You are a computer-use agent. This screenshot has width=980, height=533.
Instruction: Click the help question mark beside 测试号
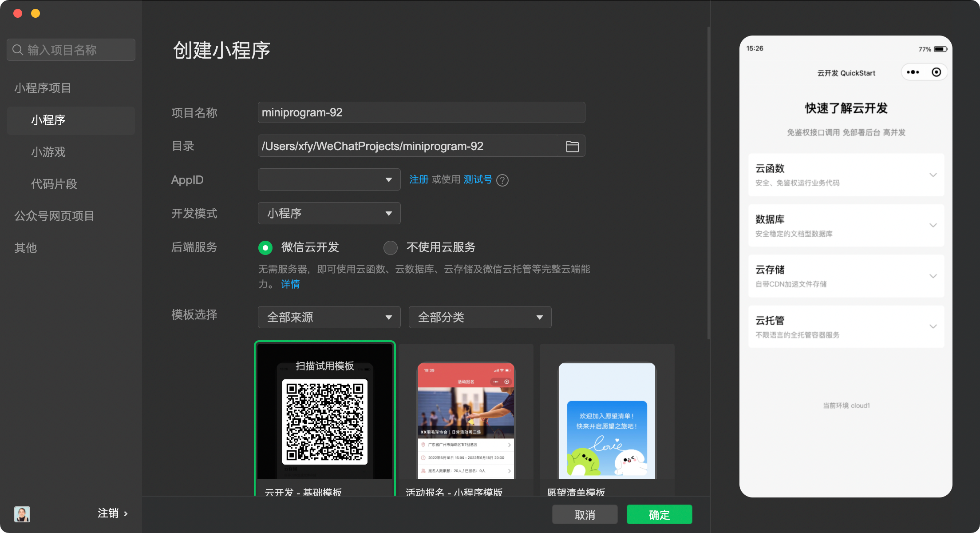point(502,180)
